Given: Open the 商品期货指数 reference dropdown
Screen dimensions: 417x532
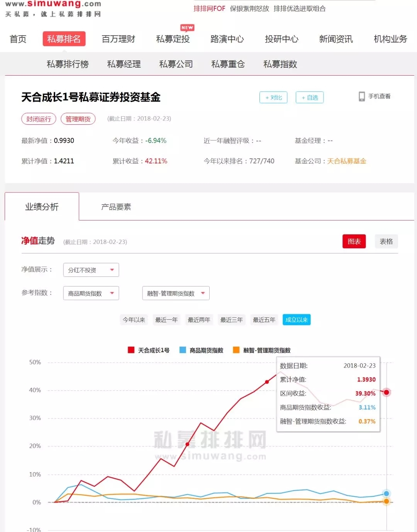Looking at the screenshot, I should [91, 293].
